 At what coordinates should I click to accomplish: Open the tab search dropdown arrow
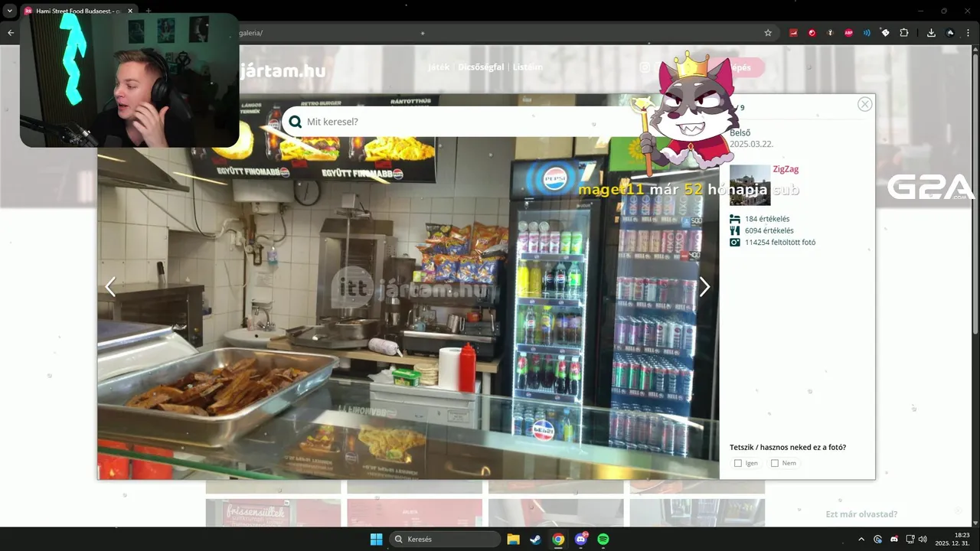[10, 11]
